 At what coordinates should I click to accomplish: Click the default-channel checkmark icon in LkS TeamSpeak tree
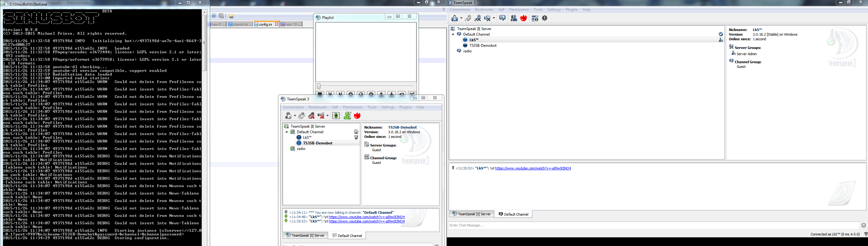point(721,34)
